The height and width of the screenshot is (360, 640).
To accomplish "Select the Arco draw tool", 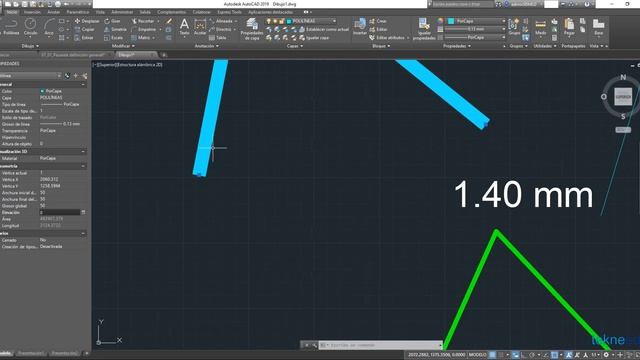I will coord(49,27).
